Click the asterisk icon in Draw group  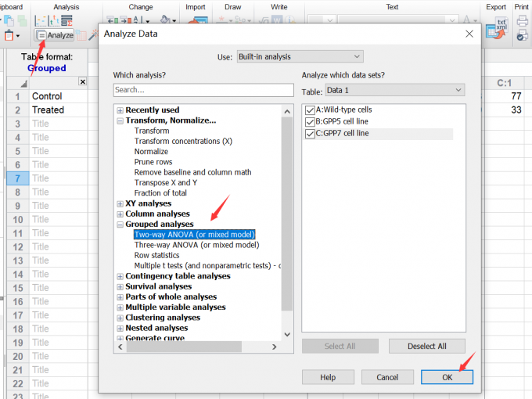click(x=221, y=20)
